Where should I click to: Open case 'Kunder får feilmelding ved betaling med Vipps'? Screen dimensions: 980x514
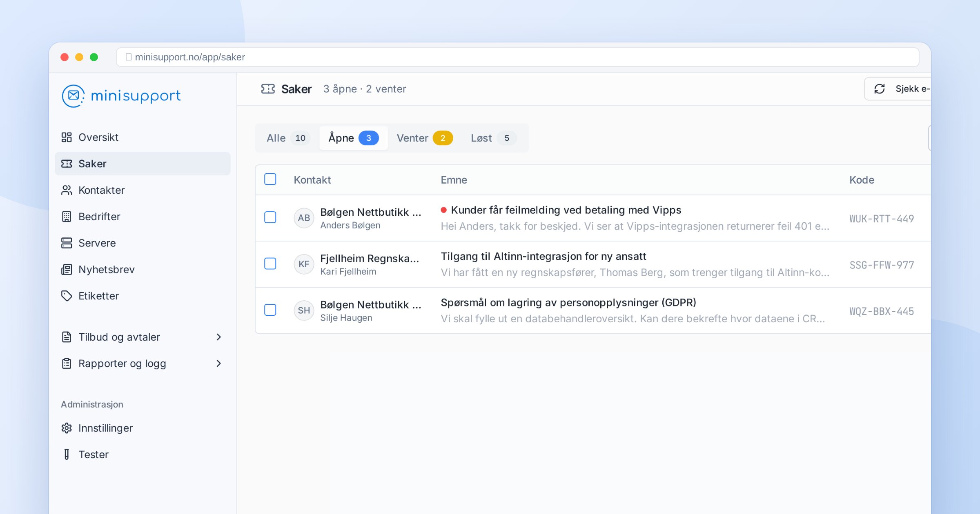(566, 210)
